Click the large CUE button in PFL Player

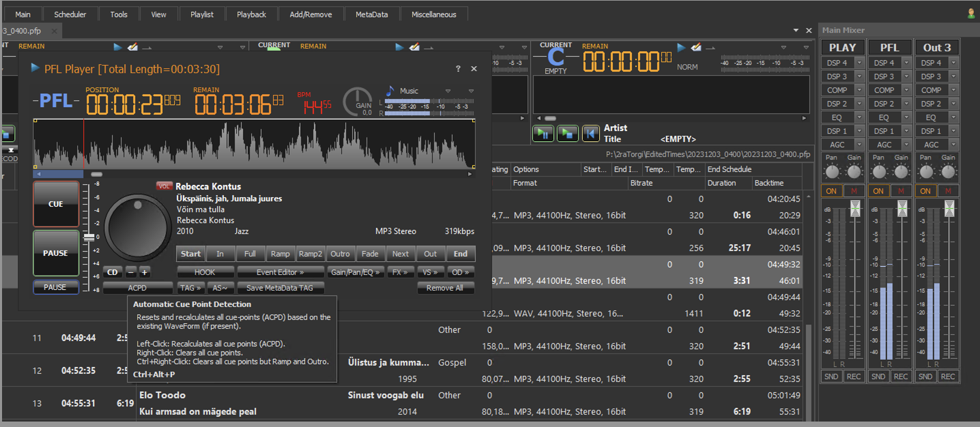click(56, 204)
